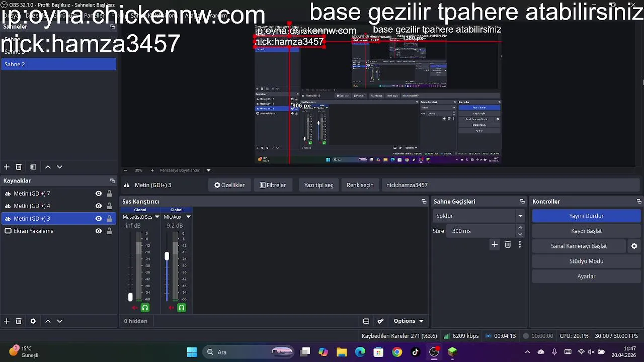Move scene up with arrow icon
The image size is (644, 362).
[x=48, y=167]
